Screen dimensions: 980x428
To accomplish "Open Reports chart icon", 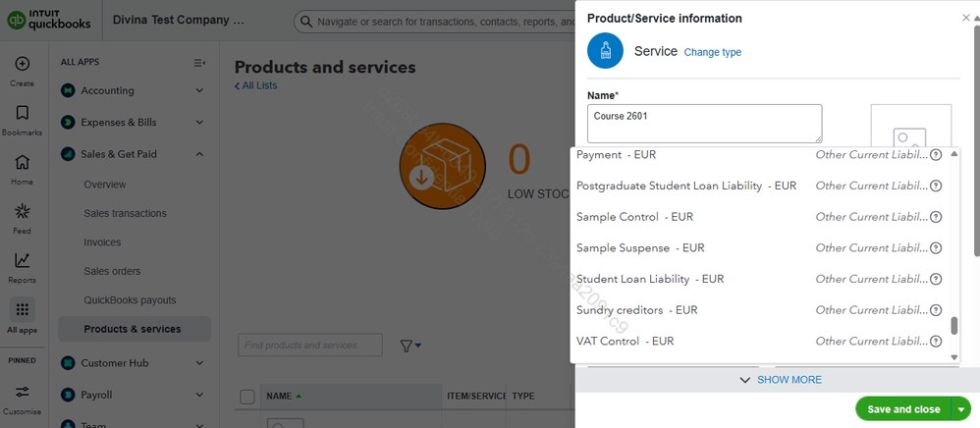I will (22, 260).
